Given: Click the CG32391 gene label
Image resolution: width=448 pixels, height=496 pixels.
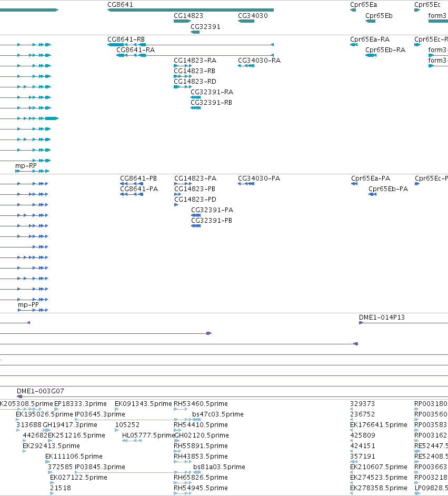Looking at the screenshot, I should pos(205,27).
